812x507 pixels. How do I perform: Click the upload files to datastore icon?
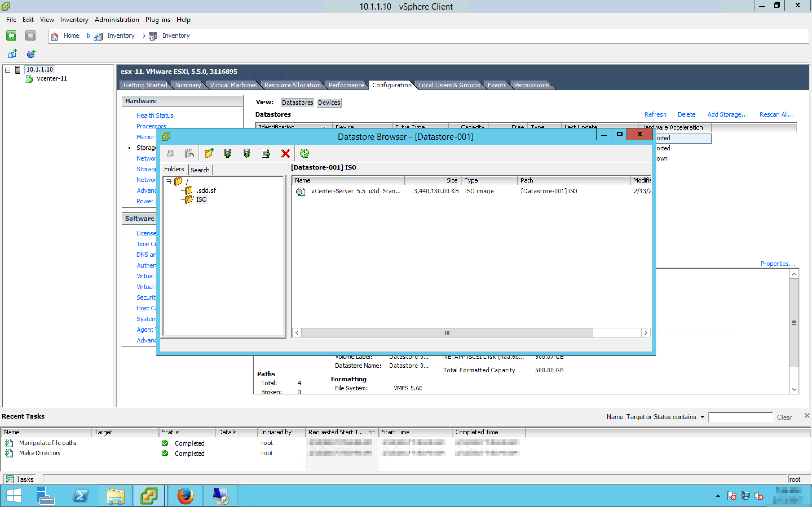tap(228, 153)
